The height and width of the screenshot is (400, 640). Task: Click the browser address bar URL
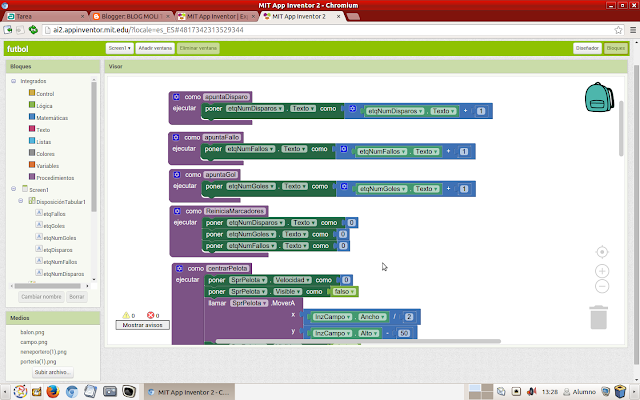(x=148, y=30)
